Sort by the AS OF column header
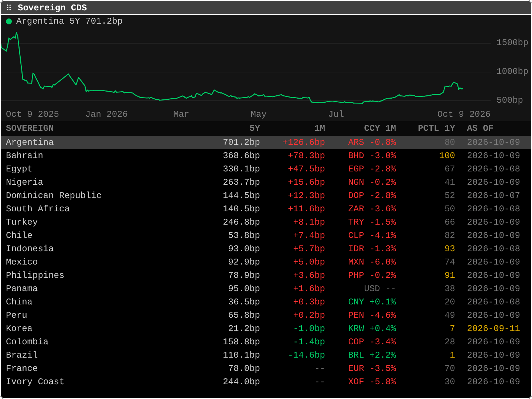Viewport: 532px width, 399px height. (x=480, y=128)
